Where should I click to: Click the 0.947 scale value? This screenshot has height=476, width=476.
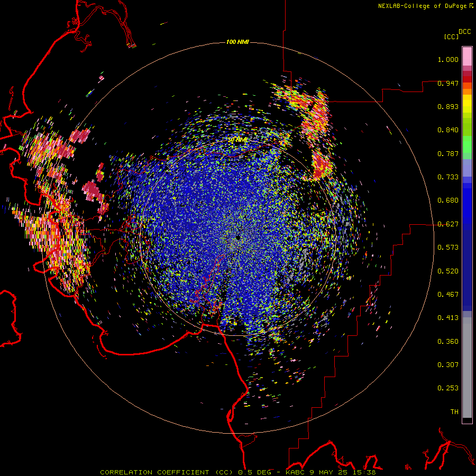448,83
